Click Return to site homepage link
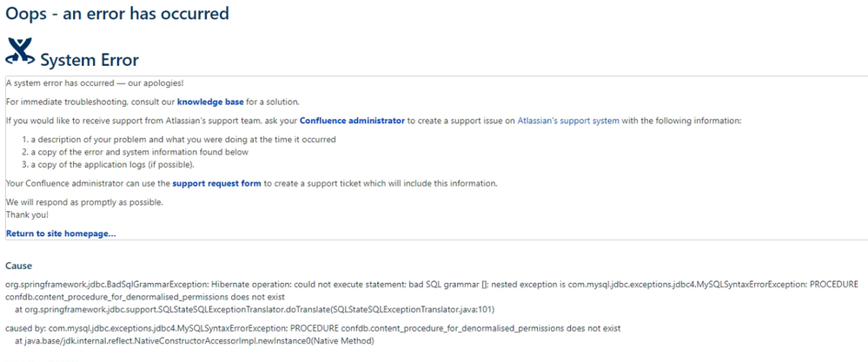 61,234
